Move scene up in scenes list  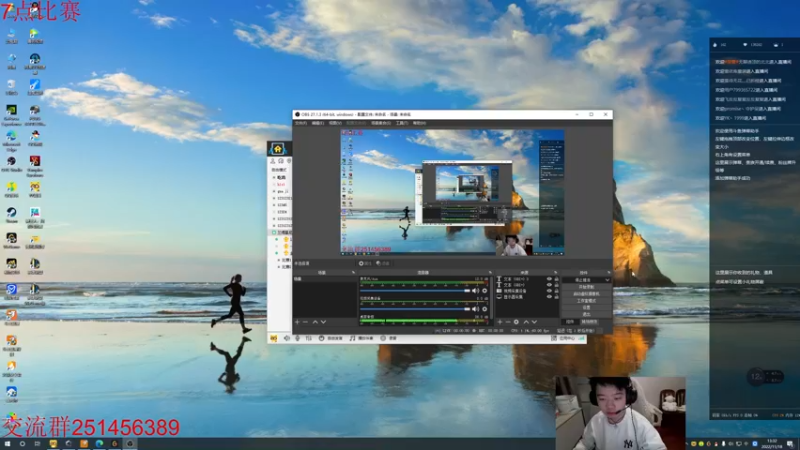pos(315,322)
